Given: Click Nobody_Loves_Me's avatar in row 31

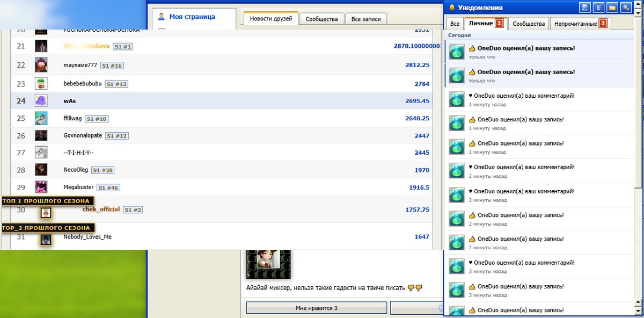Looking at the screenshot, I should 46,240.
